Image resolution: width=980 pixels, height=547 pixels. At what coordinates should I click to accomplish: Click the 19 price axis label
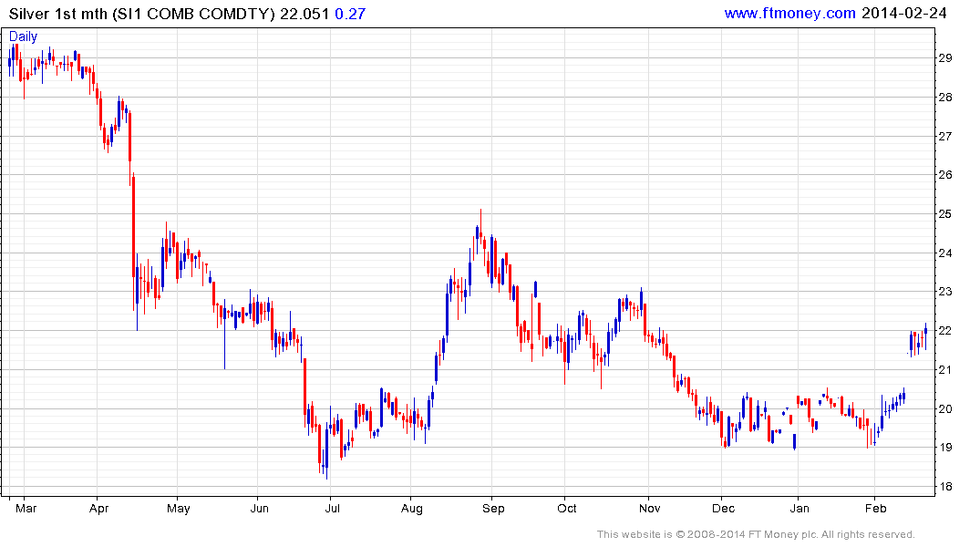click(x=945, y=448)
